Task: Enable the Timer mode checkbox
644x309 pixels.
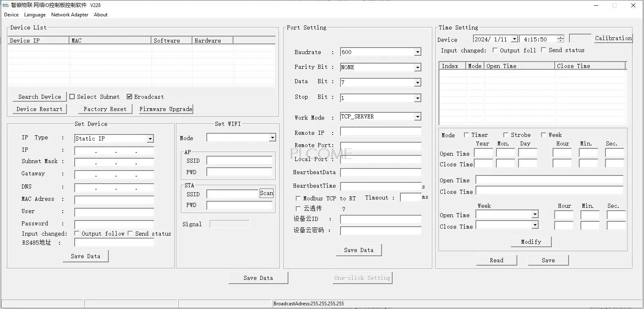Action: coord(466,135)
